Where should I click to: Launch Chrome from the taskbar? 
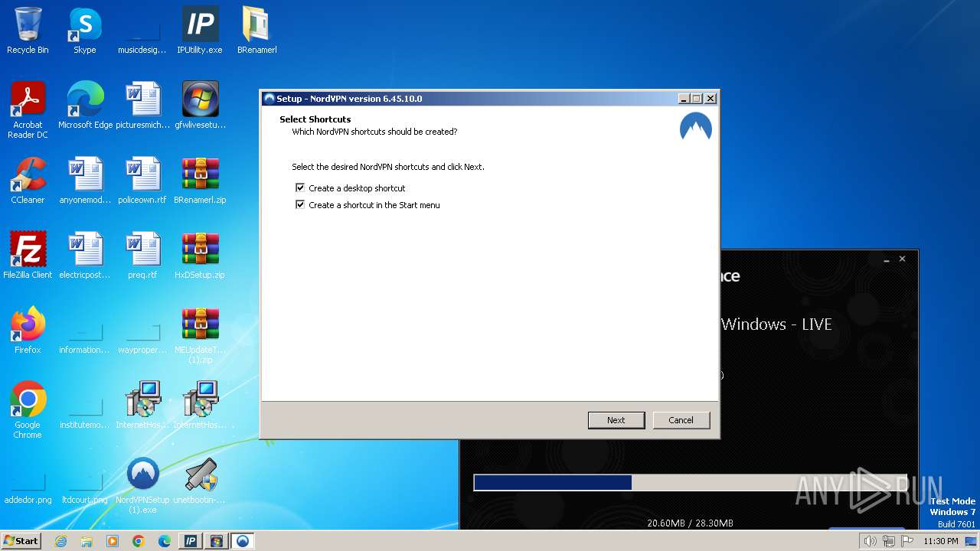(x=139, y=541)
